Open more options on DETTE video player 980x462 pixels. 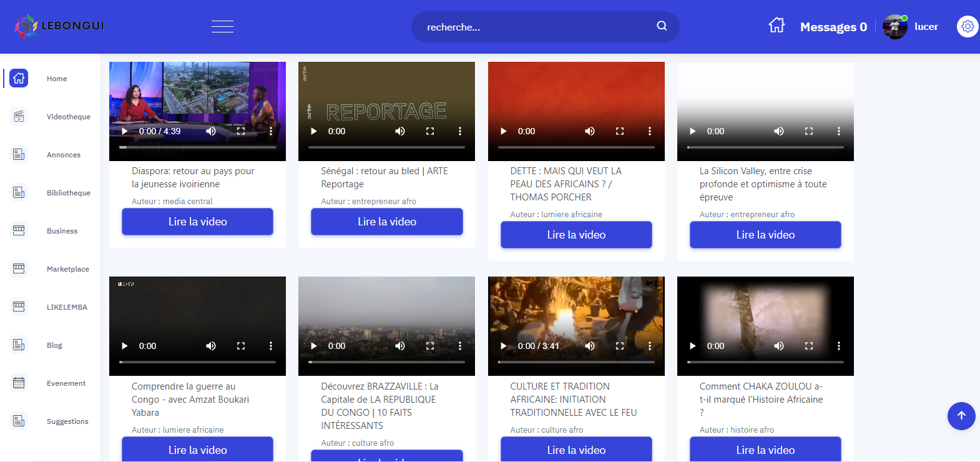pyautogui.click(x=649, y=131)
